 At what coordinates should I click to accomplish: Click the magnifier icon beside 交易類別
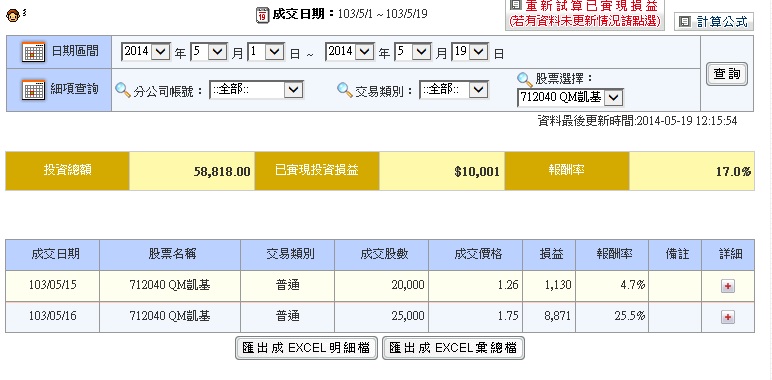tap(345, 90)
